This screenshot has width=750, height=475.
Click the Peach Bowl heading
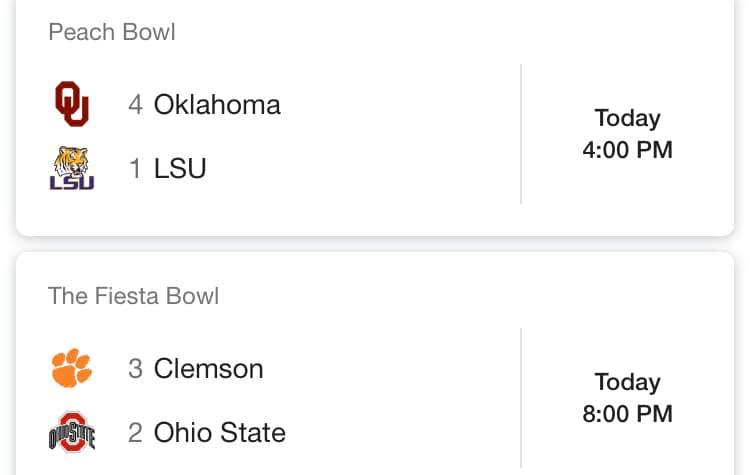point(112,32)
